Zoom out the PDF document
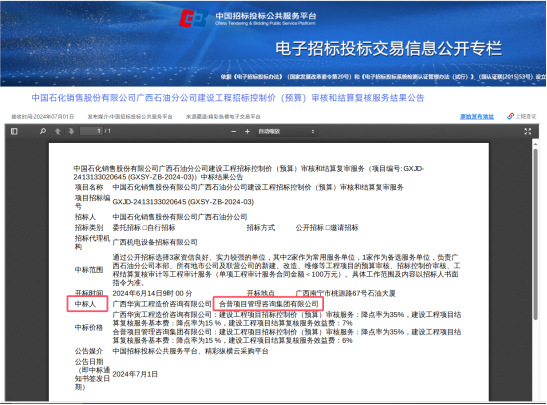 234,132
